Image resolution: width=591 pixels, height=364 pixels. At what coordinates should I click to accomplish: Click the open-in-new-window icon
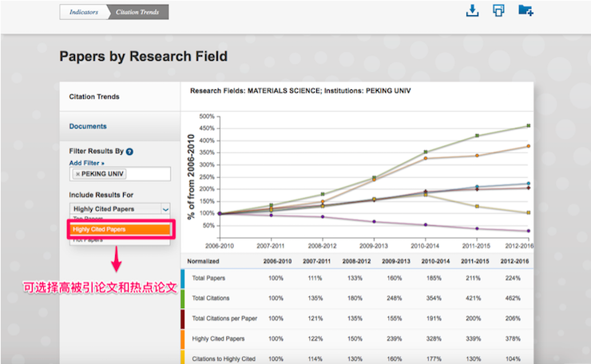pyautogui.click(x=498, y=10)
